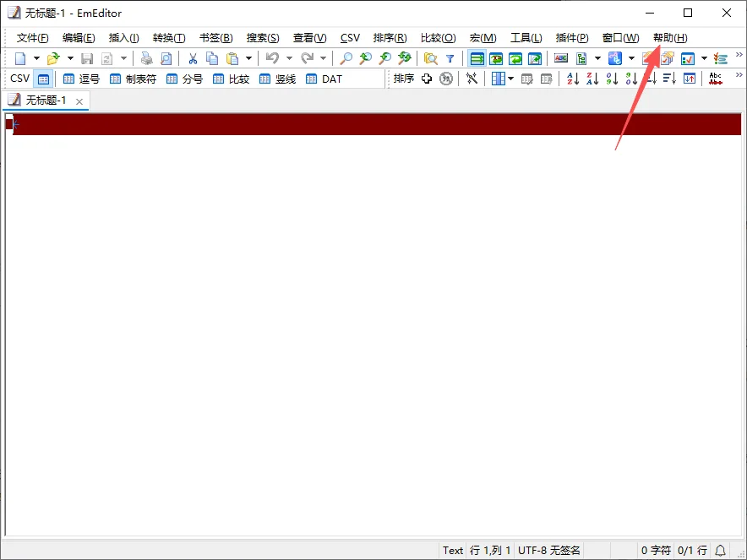Image resolution: width=747 pixels, height=560 pixels.
Task: Click the UTF-8 无签名 encoding in status bar
Action: pos(548,551)
